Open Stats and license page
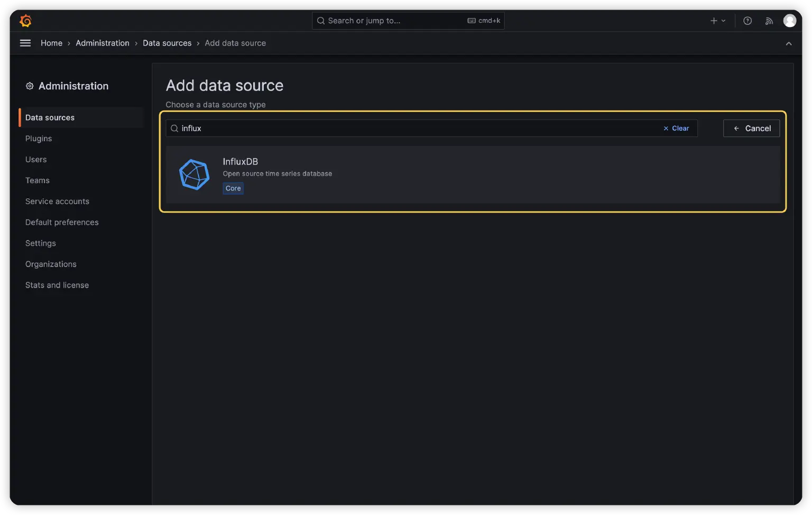Image resolution: width=812 pixels, height=515 pixels. click(x=57, y=285)
